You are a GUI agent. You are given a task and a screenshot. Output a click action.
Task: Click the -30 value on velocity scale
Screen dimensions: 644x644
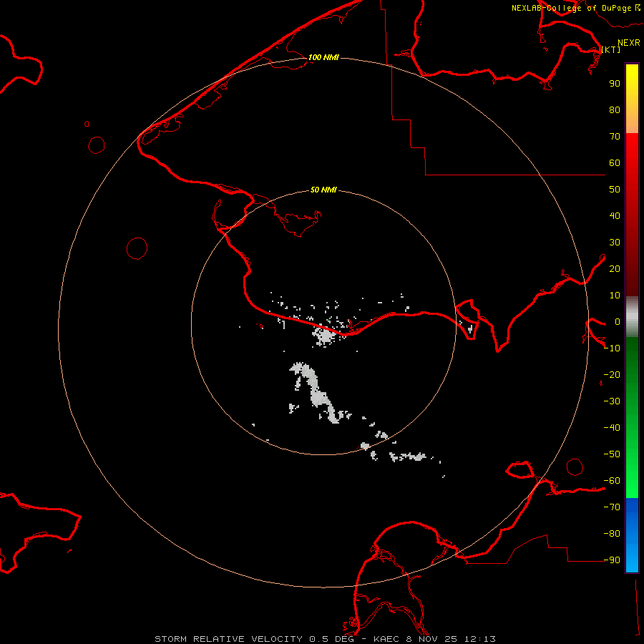612,401
